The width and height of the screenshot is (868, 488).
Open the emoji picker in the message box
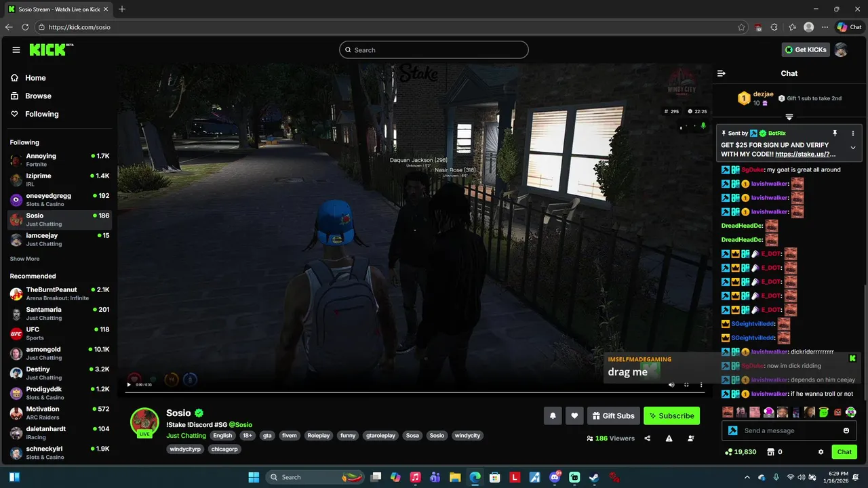[x=846, y=430]
